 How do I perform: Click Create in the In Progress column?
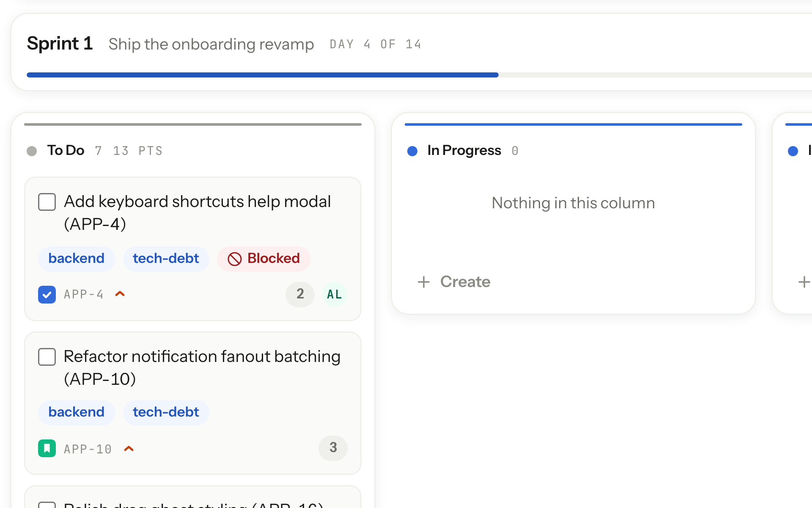[454, 282]
